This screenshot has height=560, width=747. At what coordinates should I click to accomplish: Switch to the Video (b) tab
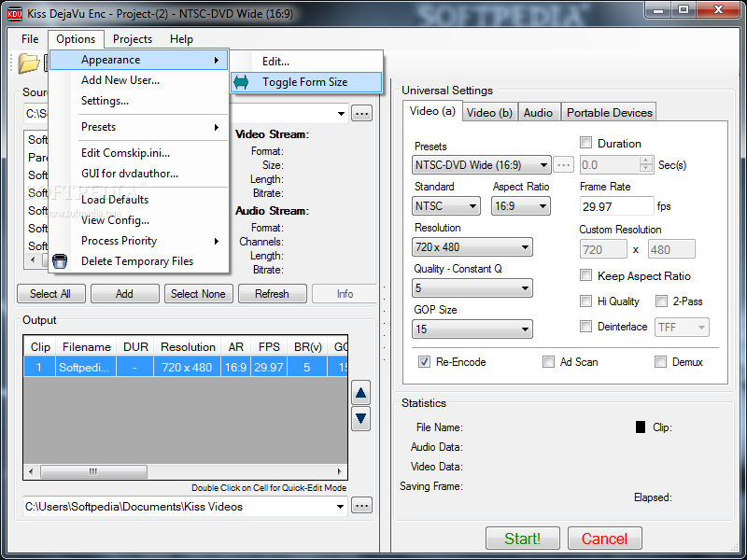pos(489,112)
